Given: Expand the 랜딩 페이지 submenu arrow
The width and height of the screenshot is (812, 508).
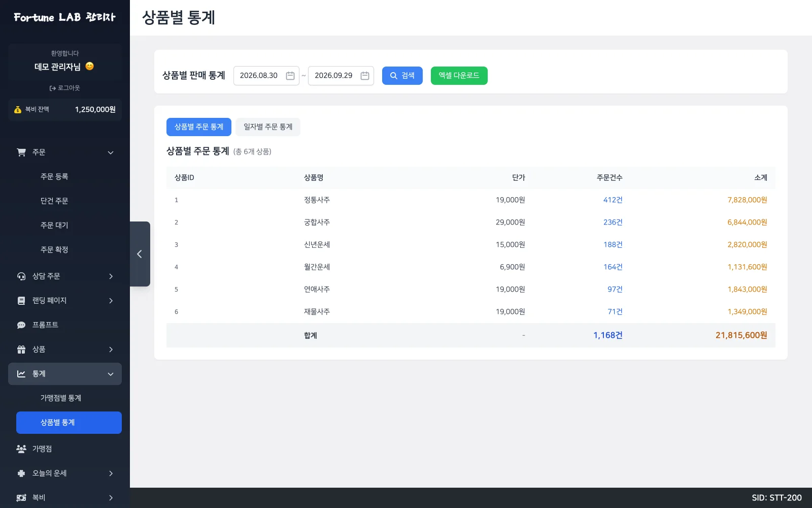Looking at the screenshot, I should pos(111,301).
